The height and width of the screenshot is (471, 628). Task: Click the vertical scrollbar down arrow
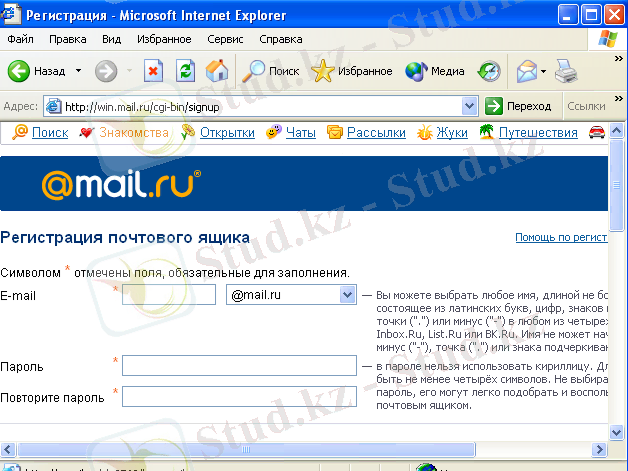(617, 431)
